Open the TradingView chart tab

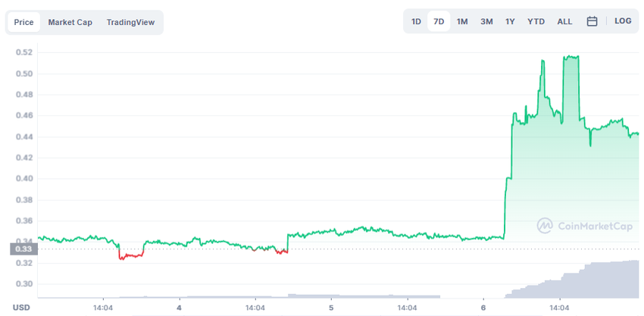[x=130, y=22]
